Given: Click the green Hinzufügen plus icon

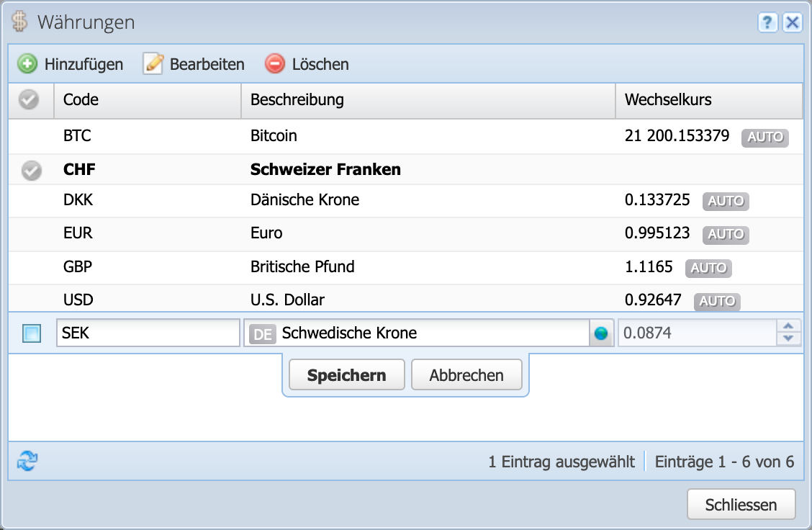Looking at the screenshot, I should (x=27, y=64).
